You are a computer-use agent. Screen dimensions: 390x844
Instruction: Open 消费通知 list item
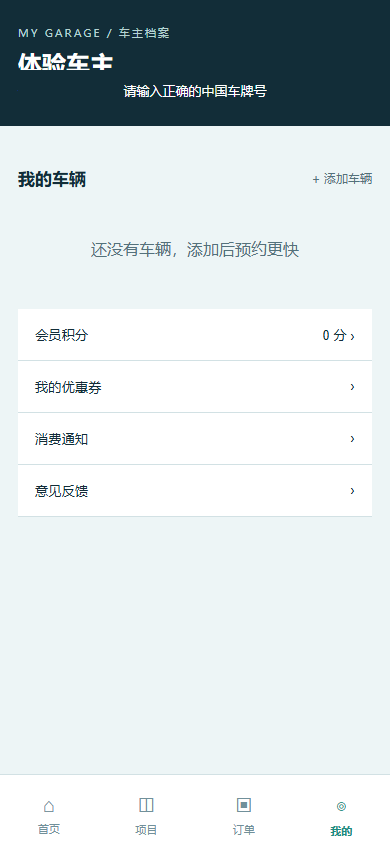click(x=195, y=439)
